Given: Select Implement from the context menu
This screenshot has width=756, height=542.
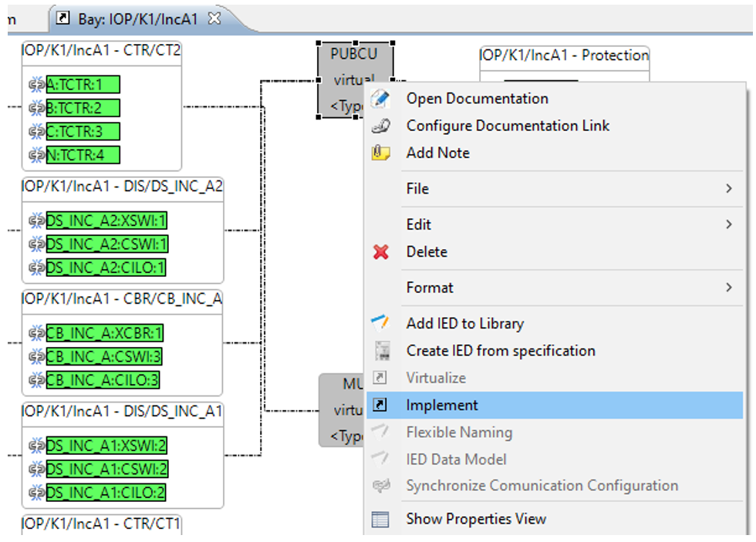Looking at the screenshot, I should (442, 406).
